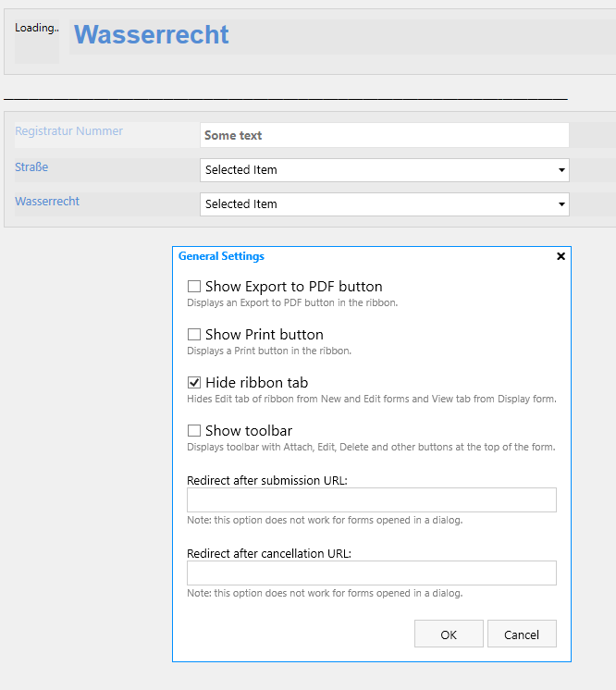Click the Show toolbar label
The image size is (616, 690).
249,430
